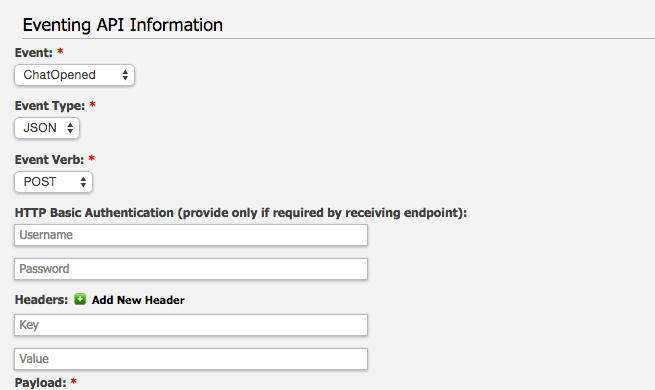Open the Event Verb dropdown showing POST
The image size is (655, 390).
53,182
